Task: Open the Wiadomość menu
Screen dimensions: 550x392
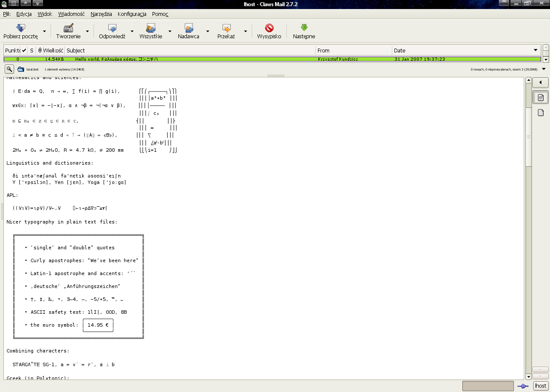Action: click(71, 14)
